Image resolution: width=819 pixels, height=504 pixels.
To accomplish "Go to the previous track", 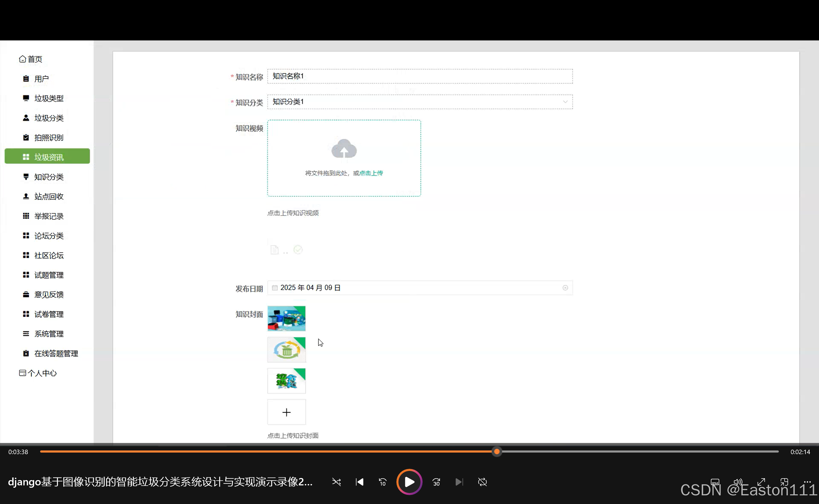I will [x=360, y=482].
